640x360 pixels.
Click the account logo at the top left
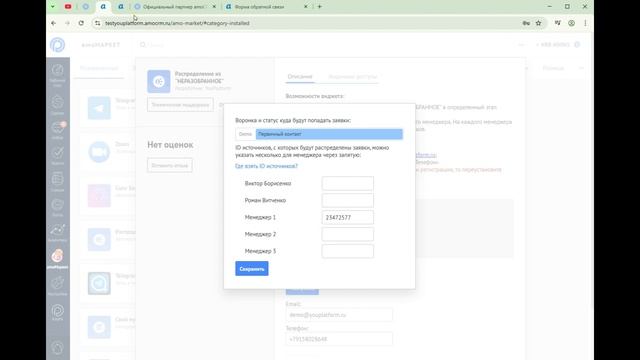coord(58,44)
